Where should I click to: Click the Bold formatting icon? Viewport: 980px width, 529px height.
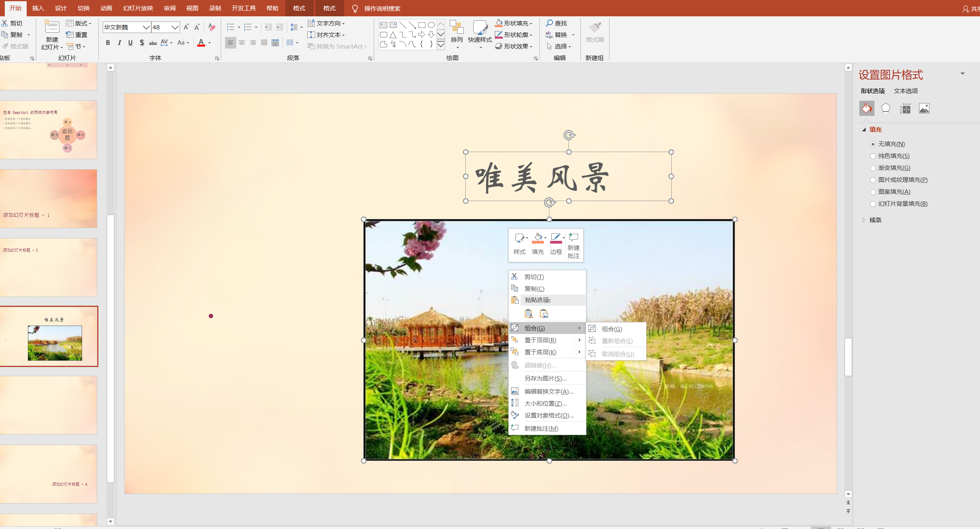108,43
